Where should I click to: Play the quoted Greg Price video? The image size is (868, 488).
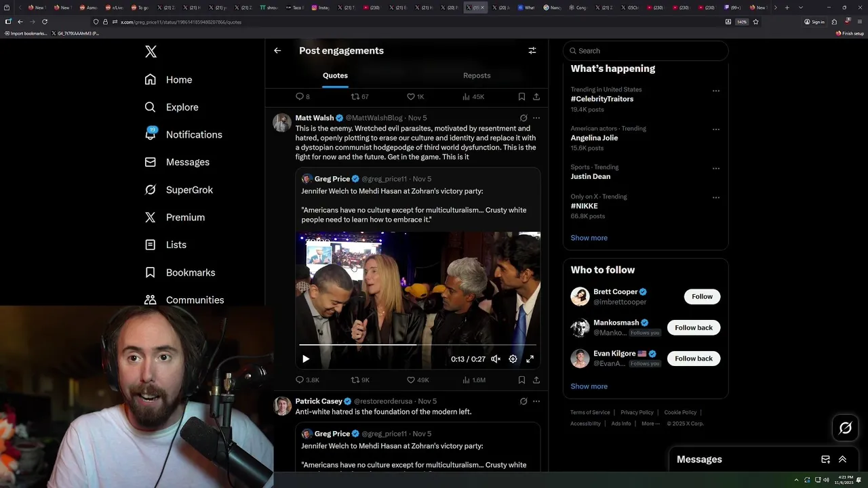pyautogui.click(x=306, y=359)
